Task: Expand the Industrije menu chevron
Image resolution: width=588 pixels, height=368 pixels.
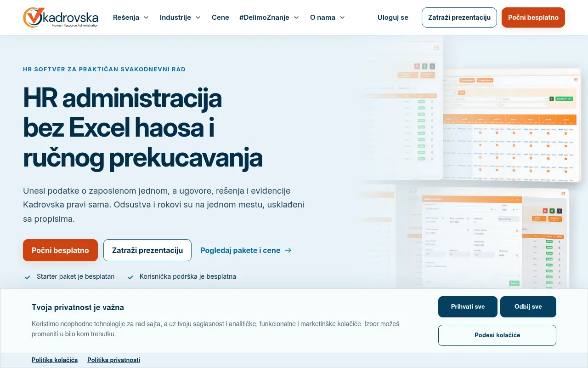Action: (x=198, y=17)
